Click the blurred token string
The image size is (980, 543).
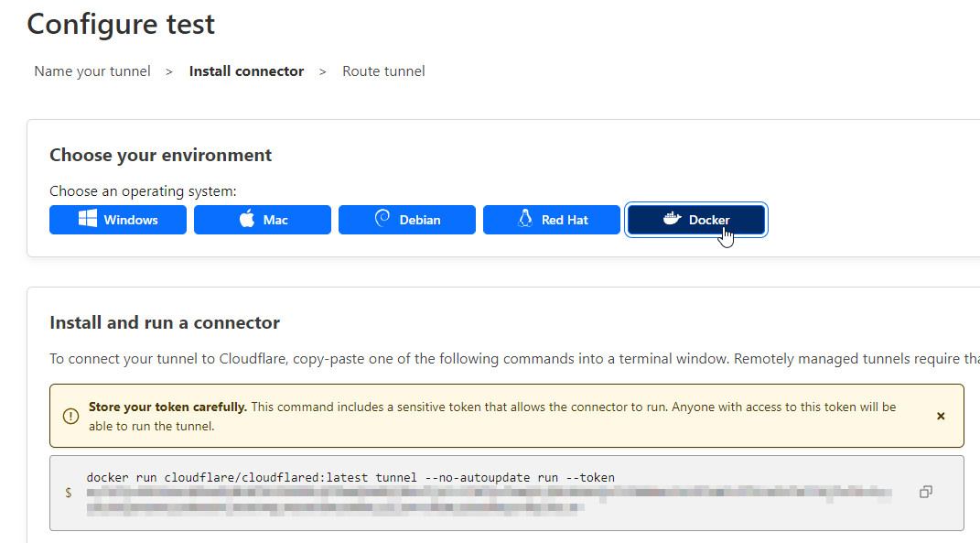(x=458, y=500)
